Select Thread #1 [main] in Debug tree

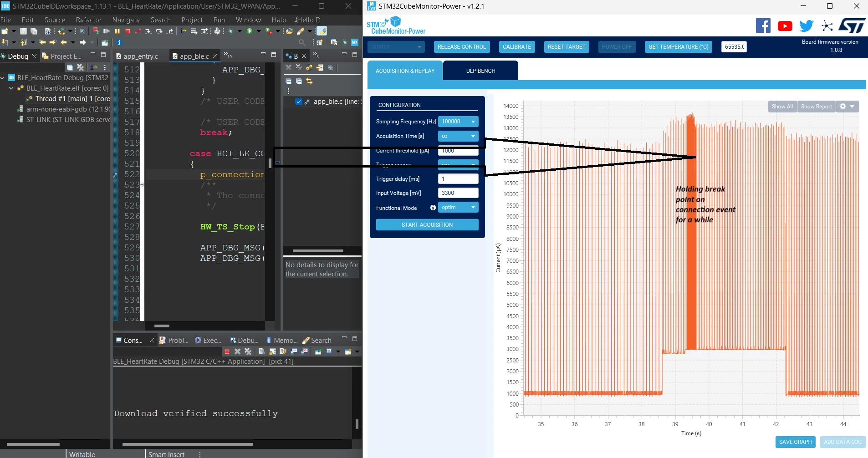pos(68,99)
